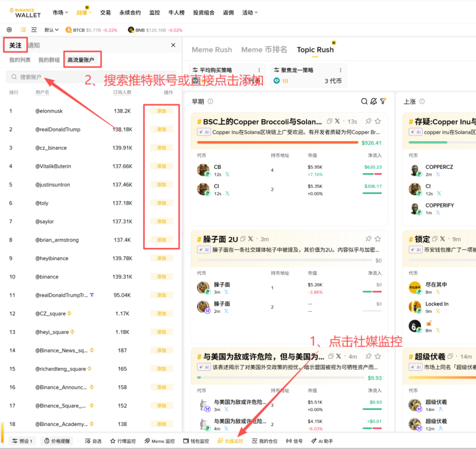The height and width of the screenshot is (449, 476).
Task: Select Topic Rush tab
Action: click(x=315, y=49)
